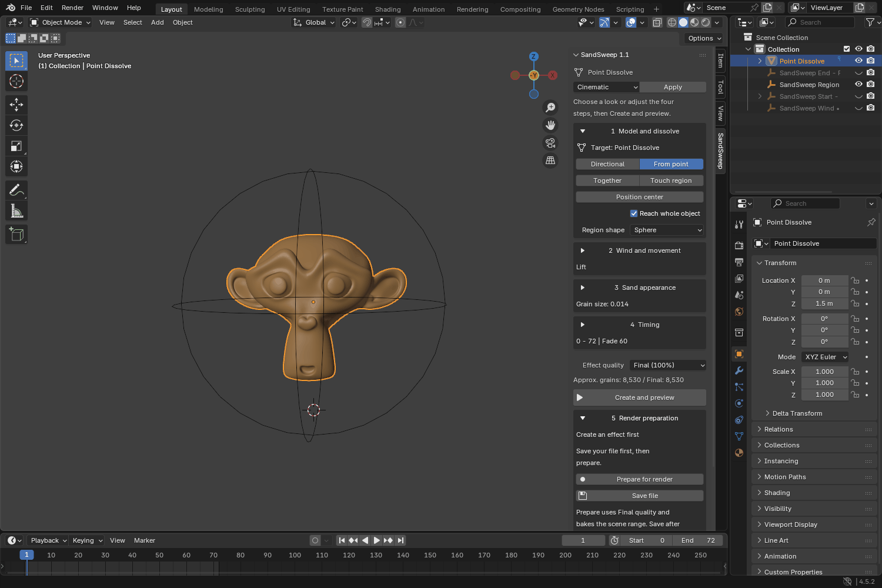Click the viewport zoom magnifier icon
882x588 pixels.
pyautogui.click(x=550, y=108)
